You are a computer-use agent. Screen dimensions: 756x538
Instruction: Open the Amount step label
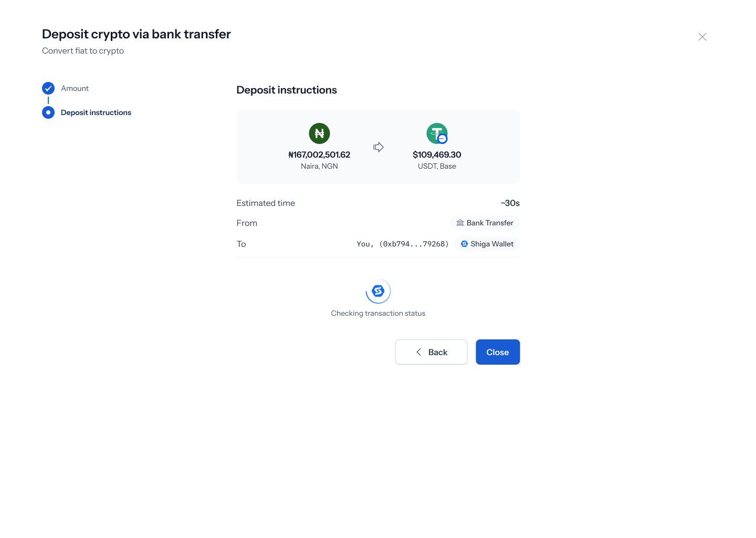75,88
